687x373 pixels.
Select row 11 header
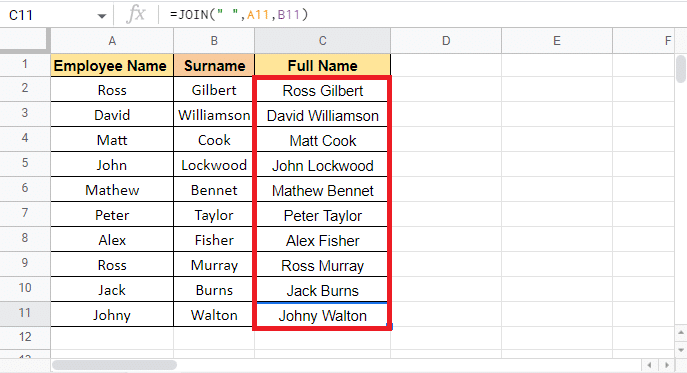(25, 314)
